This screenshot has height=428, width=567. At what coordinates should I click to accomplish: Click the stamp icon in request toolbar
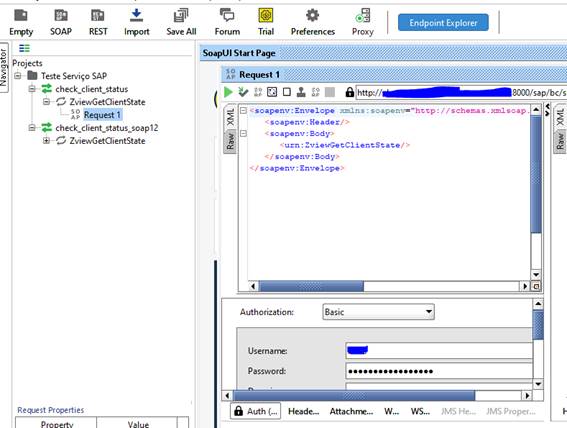(x=301, y=92)
